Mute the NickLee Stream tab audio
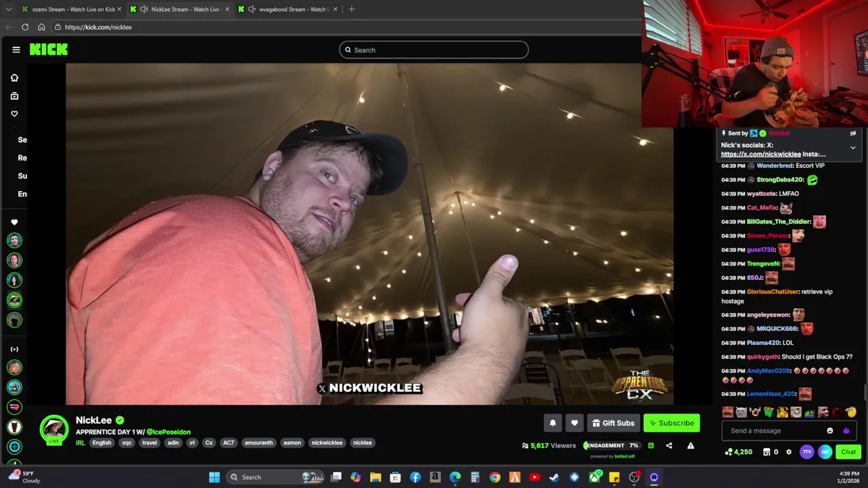This screenshot has width=868, height=488. tap(144, 9)
